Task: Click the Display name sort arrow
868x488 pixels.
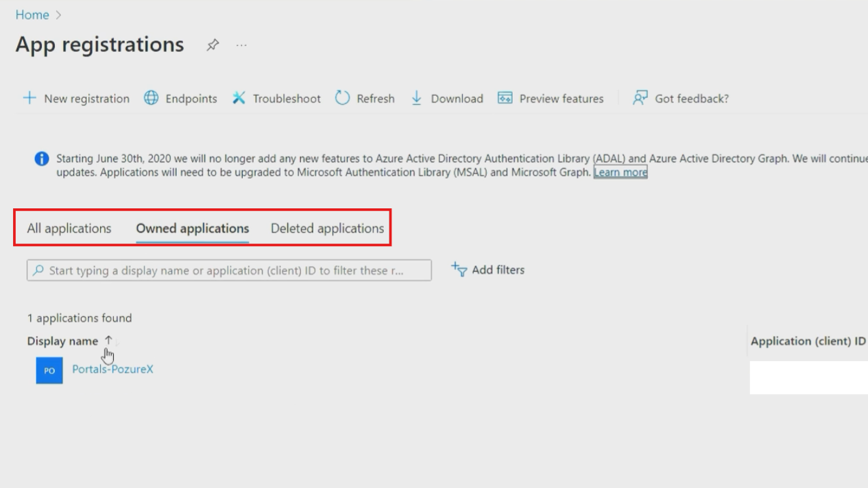Action: (108, 341)
